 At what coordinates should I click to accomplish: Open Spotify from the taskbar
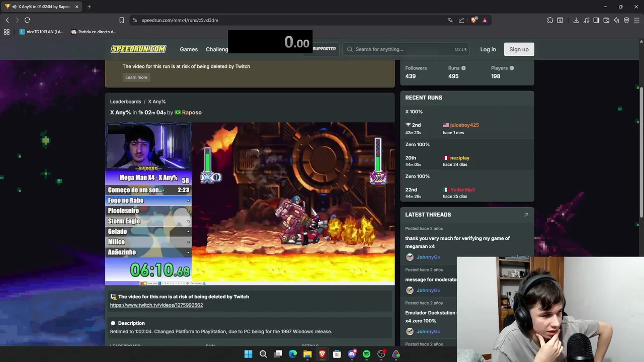366,354
